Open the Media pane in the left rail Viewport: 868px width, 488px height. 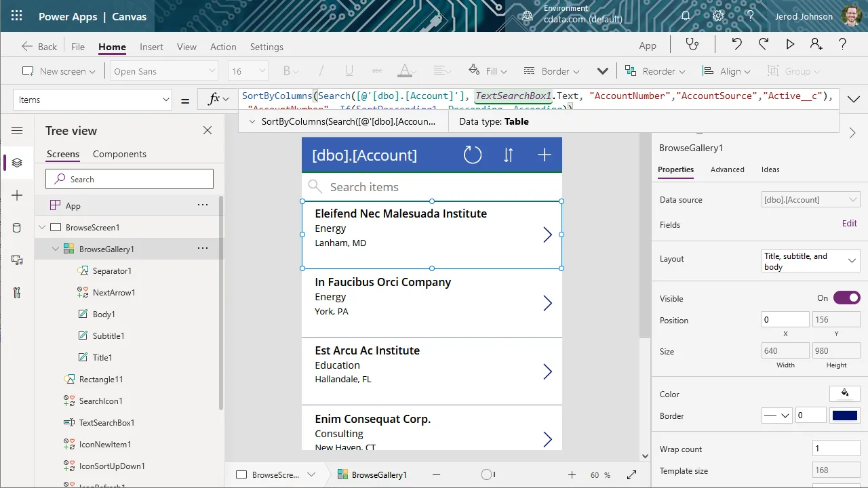16,260
